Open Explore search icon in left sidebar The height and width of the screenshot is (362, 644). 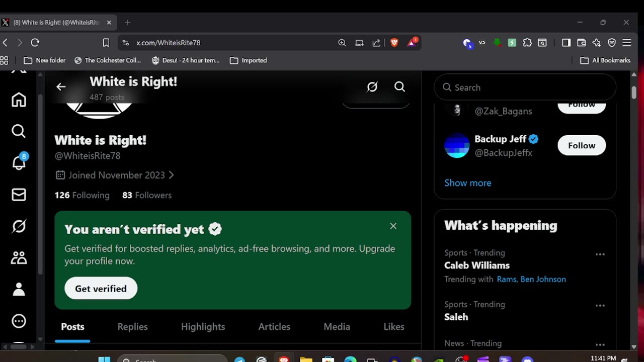pos(19,131)
